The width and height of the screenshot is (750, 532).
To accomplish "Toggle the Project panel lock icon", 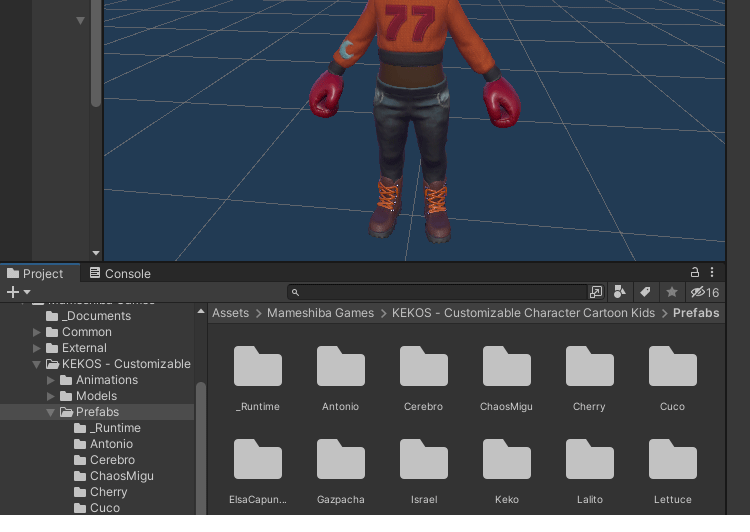I will [695, 272].
